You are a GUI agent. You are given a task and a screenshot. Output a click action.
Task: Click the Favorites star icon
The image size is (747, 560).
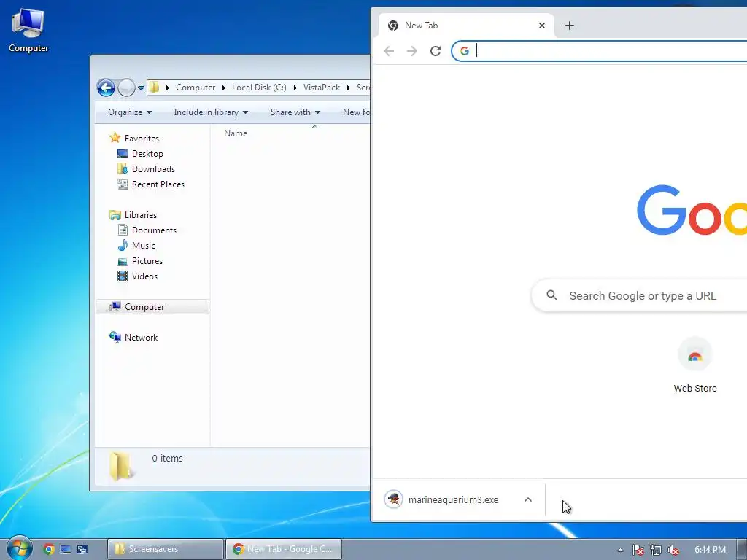tap(115, 138)
